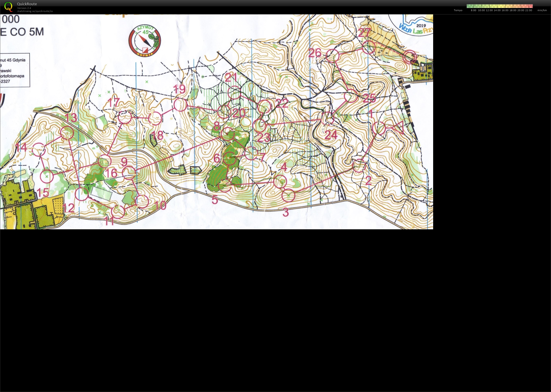
Task: Click control number 3 label
Action: tap(286, 212)
